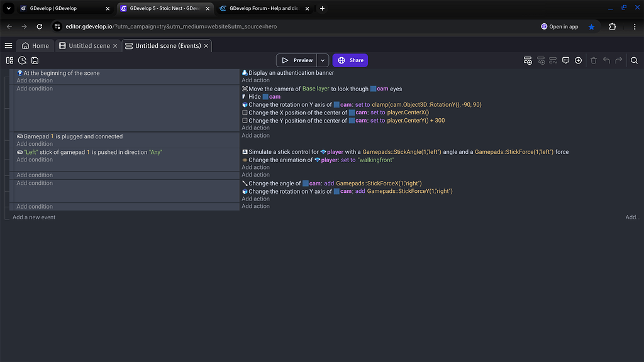644x362 pixels.
Task: Save the project with the floppy icon
Action: [x=35, y=60]
